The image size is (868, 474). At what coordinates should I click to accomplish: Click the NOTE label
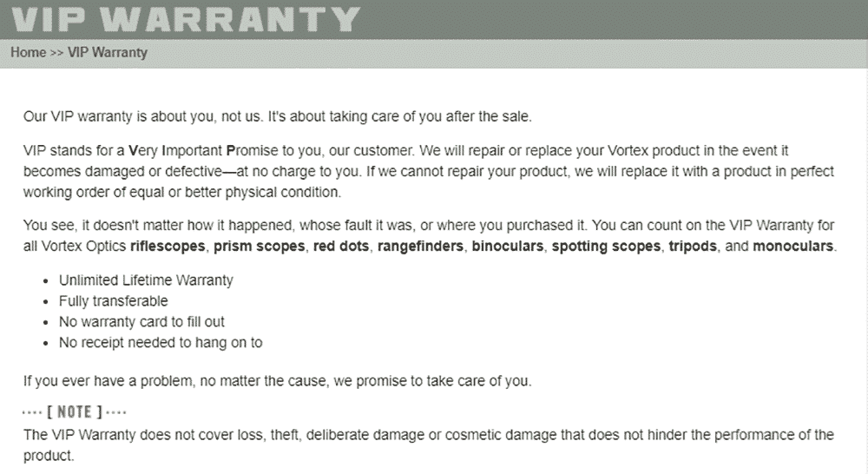75,411
